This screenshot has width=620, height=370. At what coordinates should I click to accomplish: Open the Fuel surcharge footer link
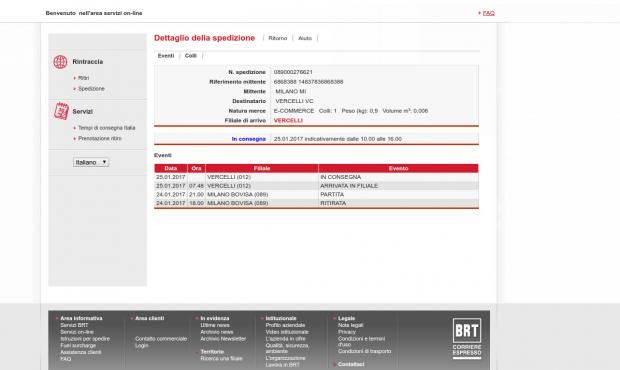(78, 345)
